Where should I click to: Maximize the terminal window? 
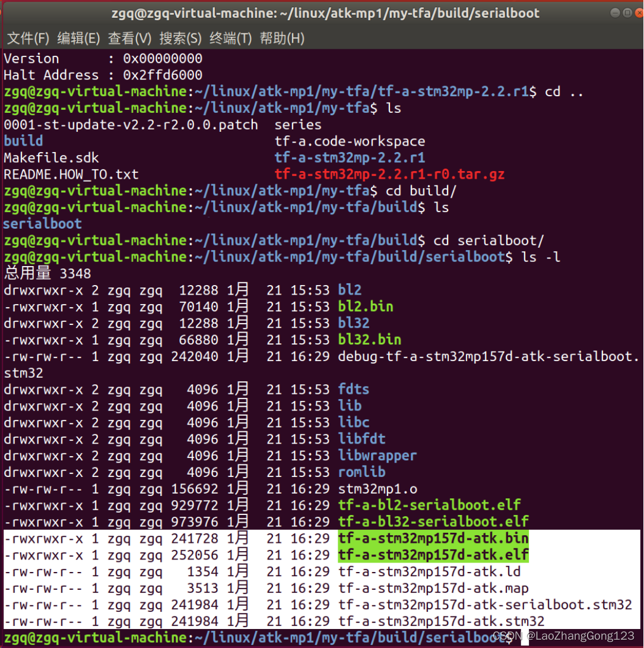coord(627,12)
